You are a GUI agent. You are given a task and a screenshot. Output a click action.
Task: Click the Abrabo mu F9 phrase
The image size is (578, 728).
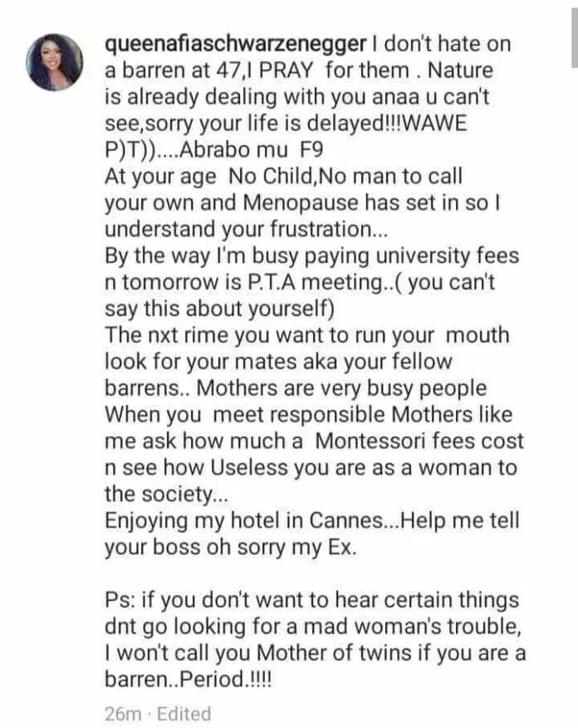[x=252, y=150]
